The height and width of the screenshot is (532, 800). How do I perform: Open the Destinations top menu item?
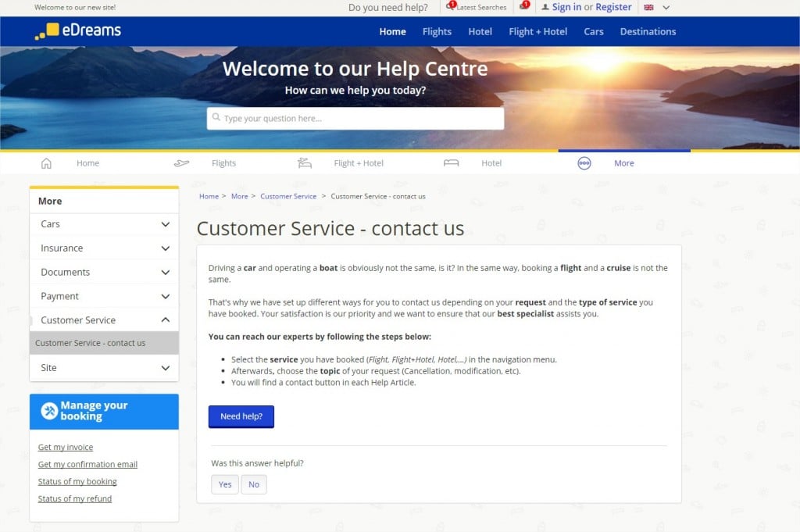[648, 32]
